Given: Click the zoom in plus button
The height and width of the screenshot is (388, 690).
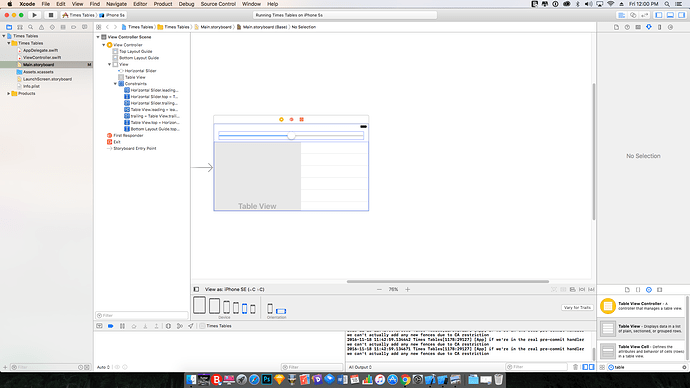Looking at the screenshot, I should coord(407,289).
